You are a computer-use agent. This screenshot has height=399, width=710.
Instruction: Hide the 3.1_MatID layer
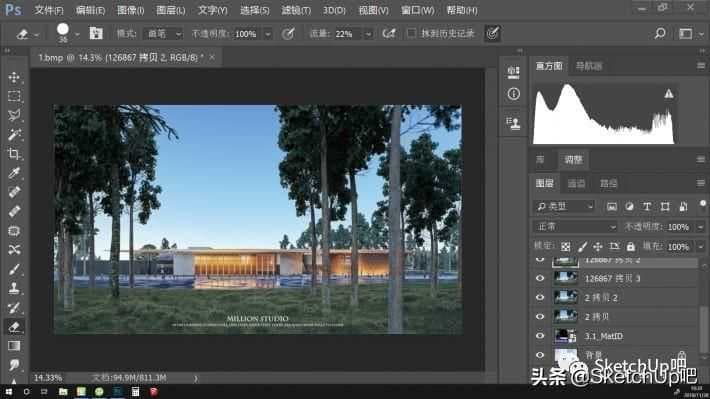[x=540, y=336]
